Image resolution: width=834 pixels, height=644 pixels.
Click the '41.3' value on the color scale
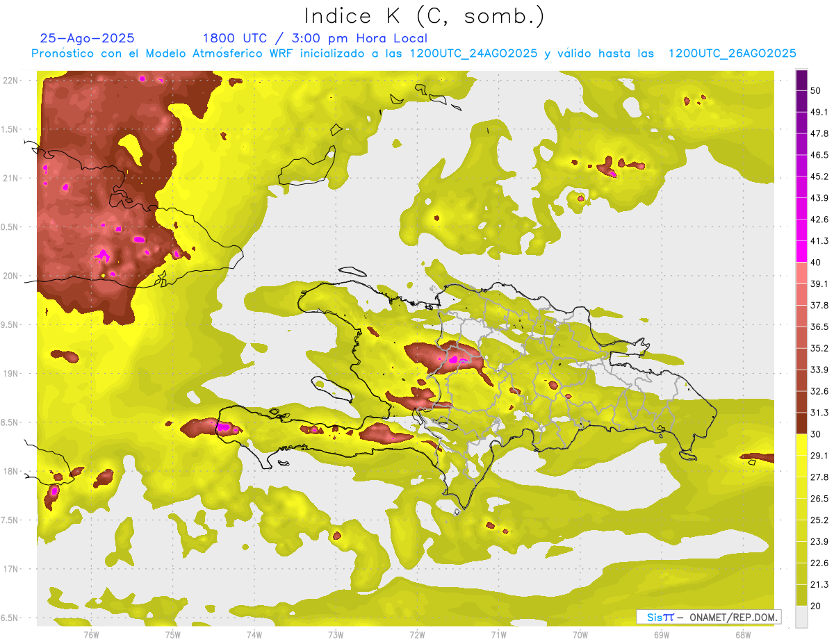point(819,241)
